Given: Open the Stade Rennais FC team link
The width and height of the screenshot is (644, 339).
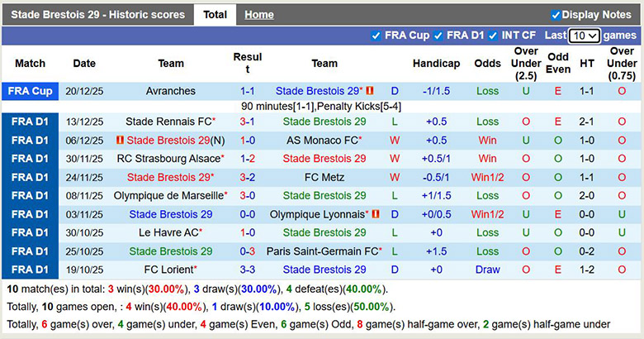Looking at the screenshot, I should (x=168, y=122).
